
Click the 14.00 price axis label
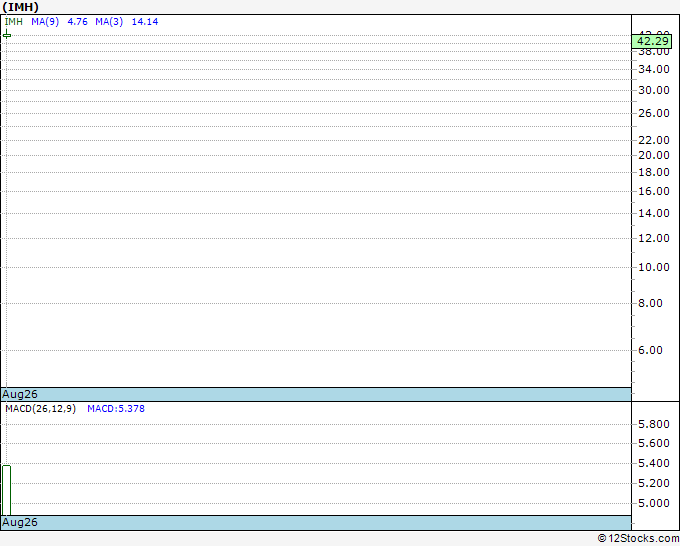tap(654, 213)
